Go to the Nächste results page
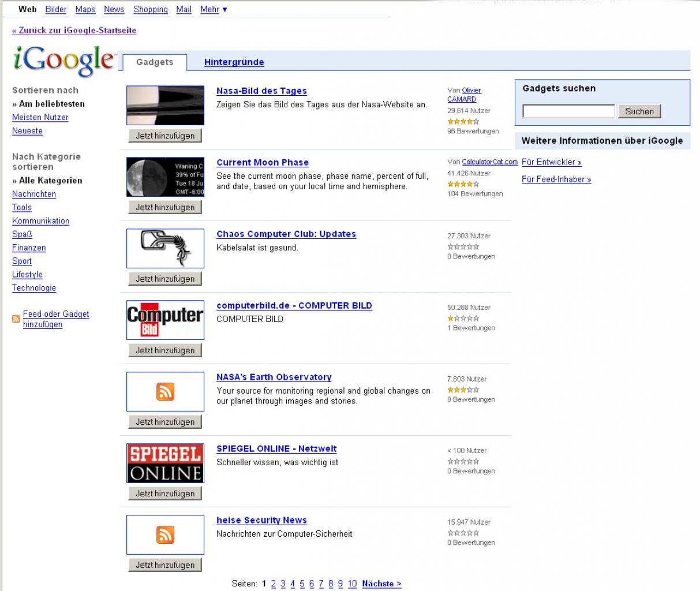The image size is (700, 591). click(381, 583)
